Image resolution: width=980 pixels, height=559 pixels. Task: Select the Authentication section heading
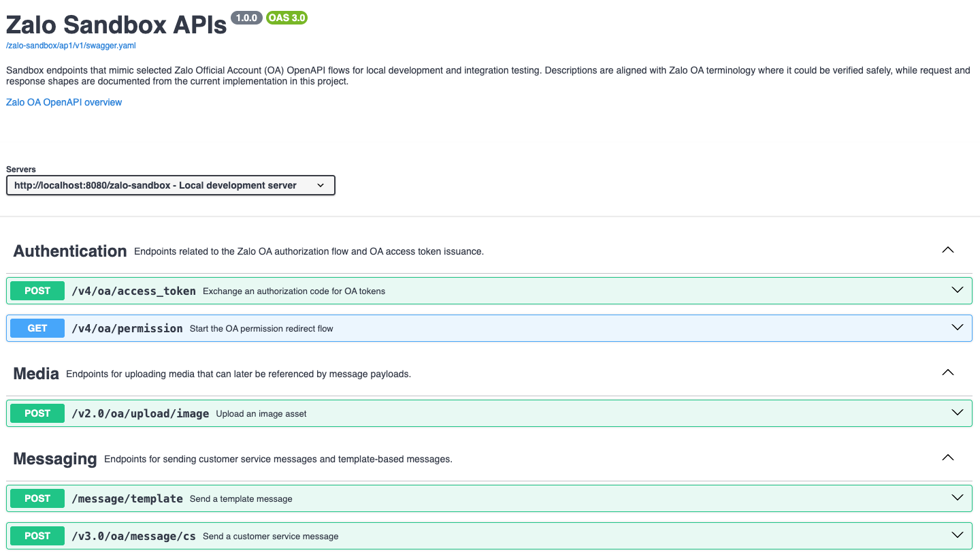[x=70, y=251]
